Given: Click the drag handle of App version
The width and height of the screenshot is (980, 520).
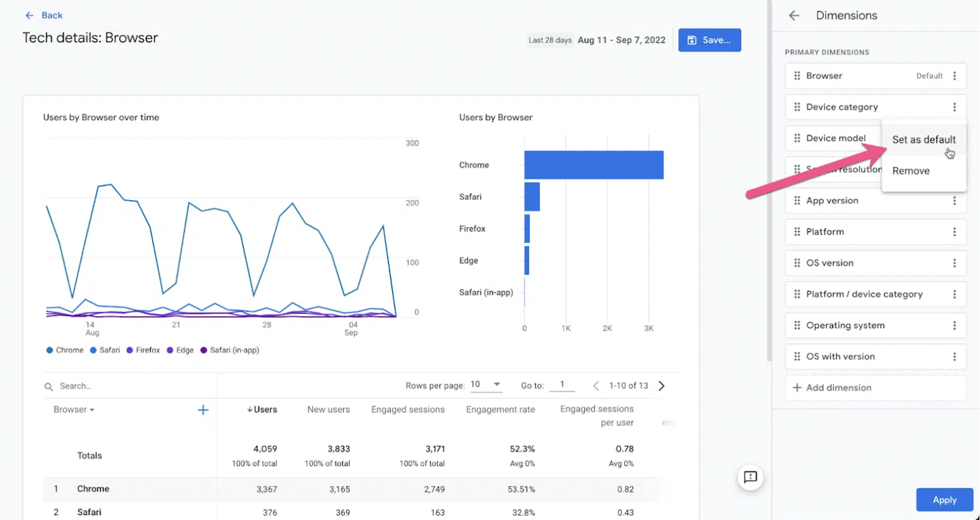Looking at the screenshot, I should click(x=797, y=201).
